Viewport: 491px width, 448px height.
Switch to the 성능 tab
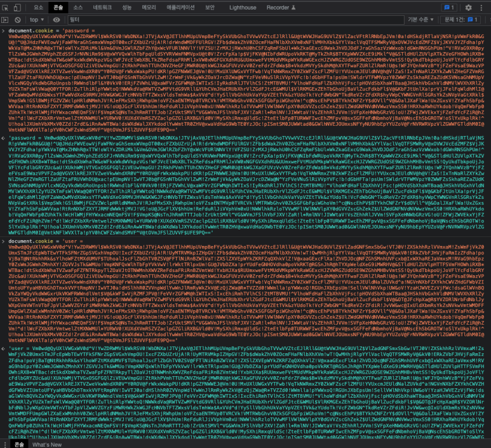click(x=127, y=8)
